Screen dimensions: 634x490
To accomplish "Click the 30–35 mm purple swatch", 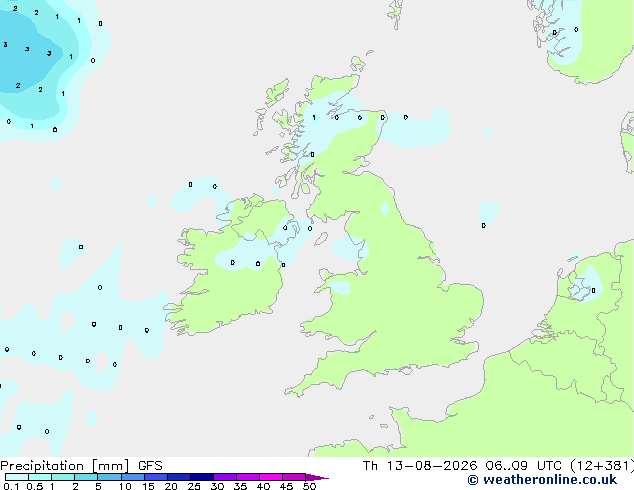I will [x=224, y=477].
